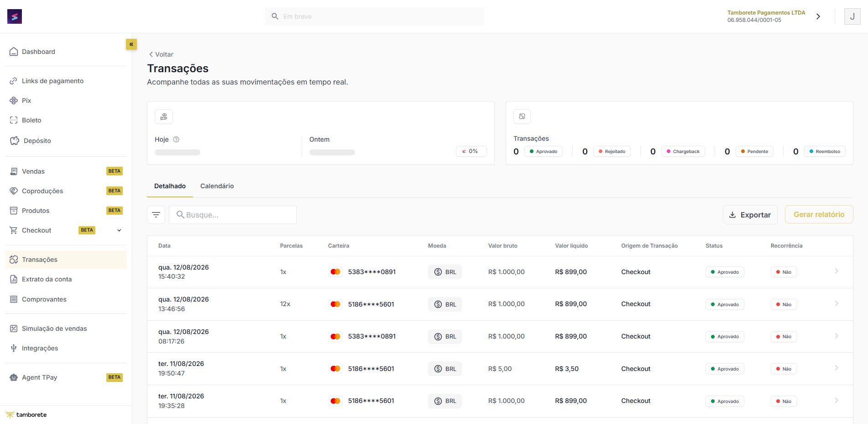Click Mastercard icon in the 15:40:32 row
Viewport: 868px width, 424px height.
coord(335,272)
